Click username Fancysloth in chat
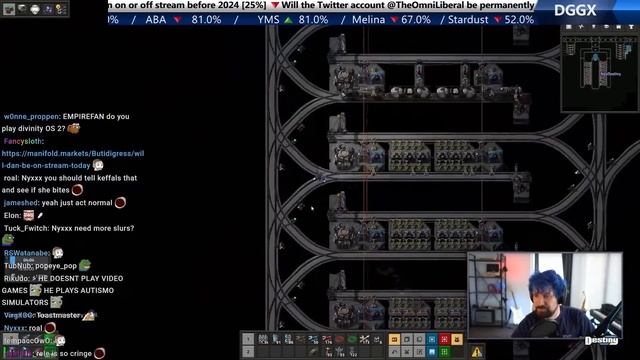640x360 pixels. click(22, 141)
